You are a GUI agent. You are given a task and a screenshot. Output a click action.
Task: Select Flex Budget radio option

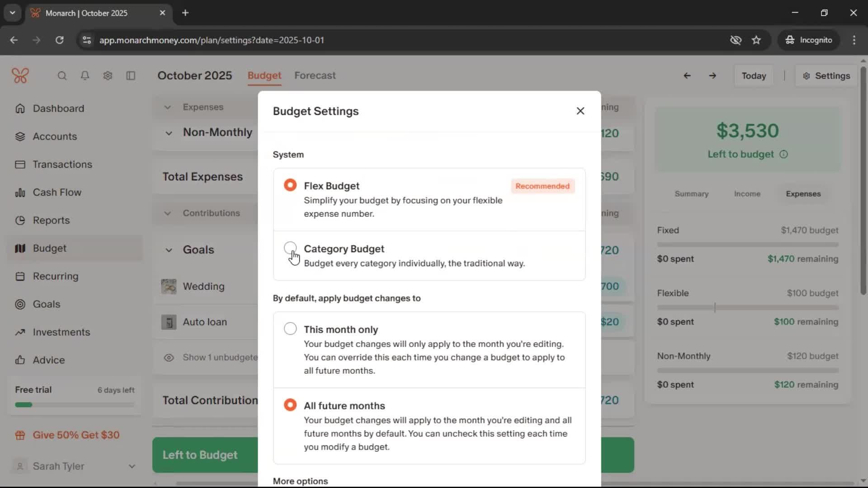(x=290, y=185)
